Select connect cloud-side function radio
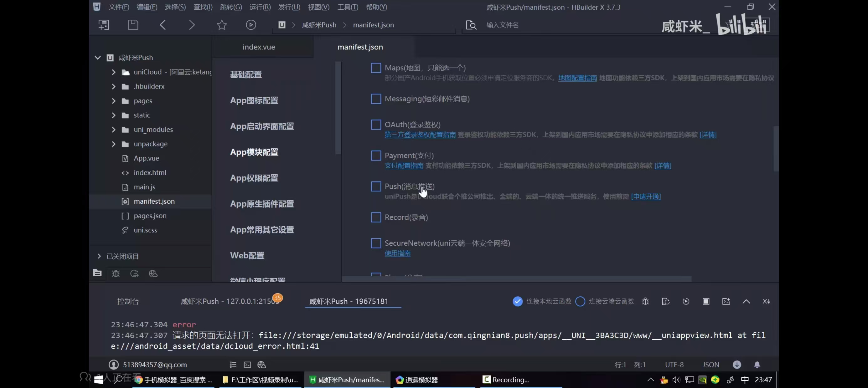The image size is (868, 388). click(x=580, y=301)
